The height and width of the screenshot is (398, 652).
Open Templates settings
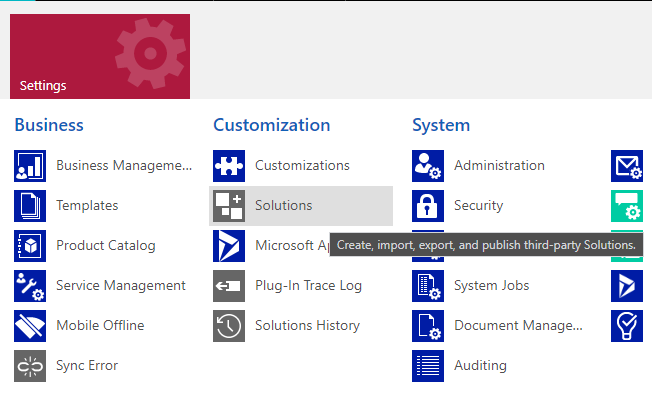tap(87, 205)
